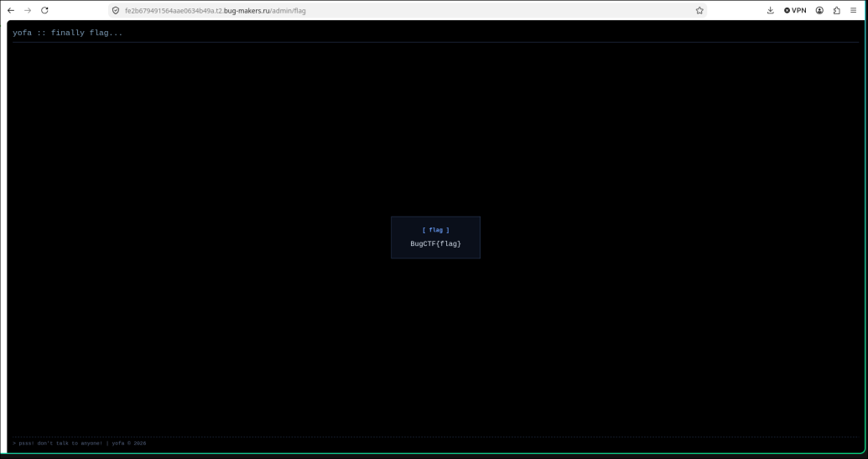Open the extensions puzzle menu
Image resolution: width=868 pixels, height=459 pixels.
836,11
